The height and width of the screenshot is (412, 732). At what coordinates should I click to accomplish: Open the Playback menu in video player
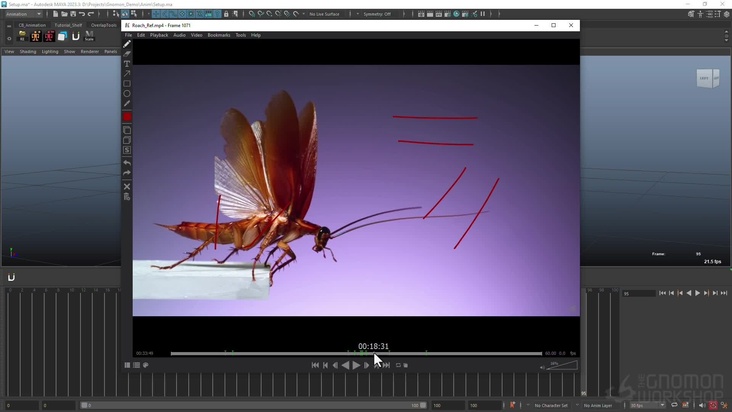[x=159, y=35]
